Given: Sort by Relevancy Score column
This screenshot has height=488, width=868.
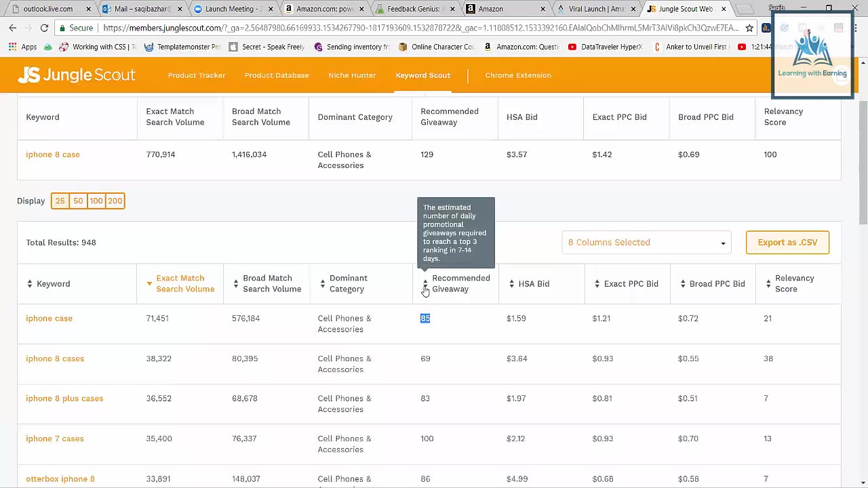Looking at the screenshot, I should click(768, 284).
